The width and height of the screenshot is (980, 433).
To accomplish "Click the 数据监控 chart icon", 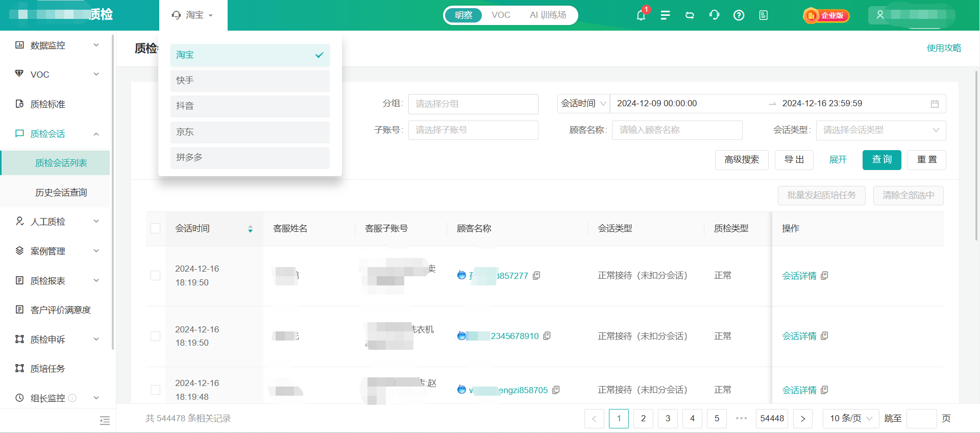I will [x=19, y=45].
